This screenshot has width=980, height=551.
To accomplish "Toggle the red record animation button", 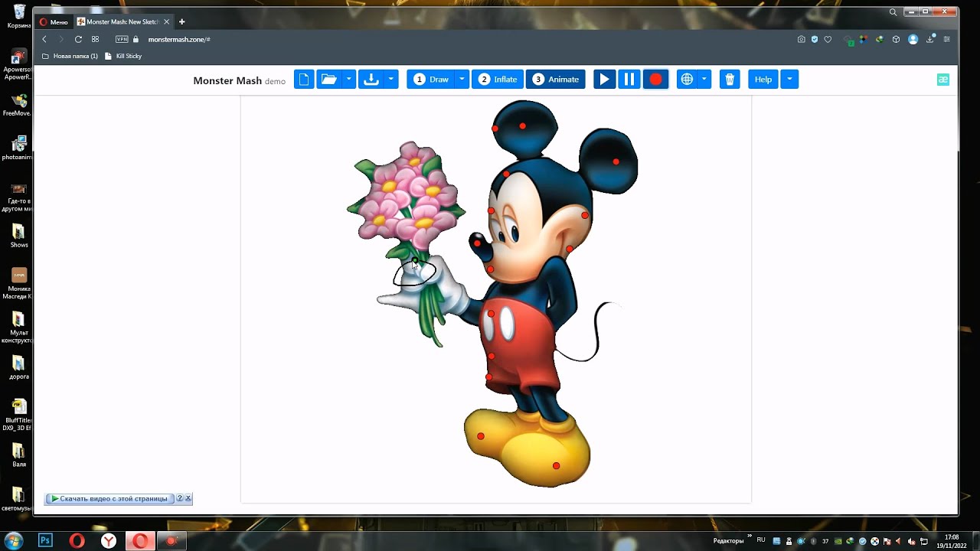I will [655, 80].
